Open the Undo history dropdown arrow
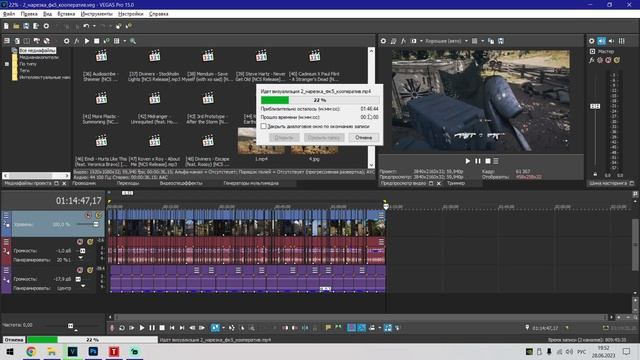Screen dimensions: 640x360 point(94,26)
